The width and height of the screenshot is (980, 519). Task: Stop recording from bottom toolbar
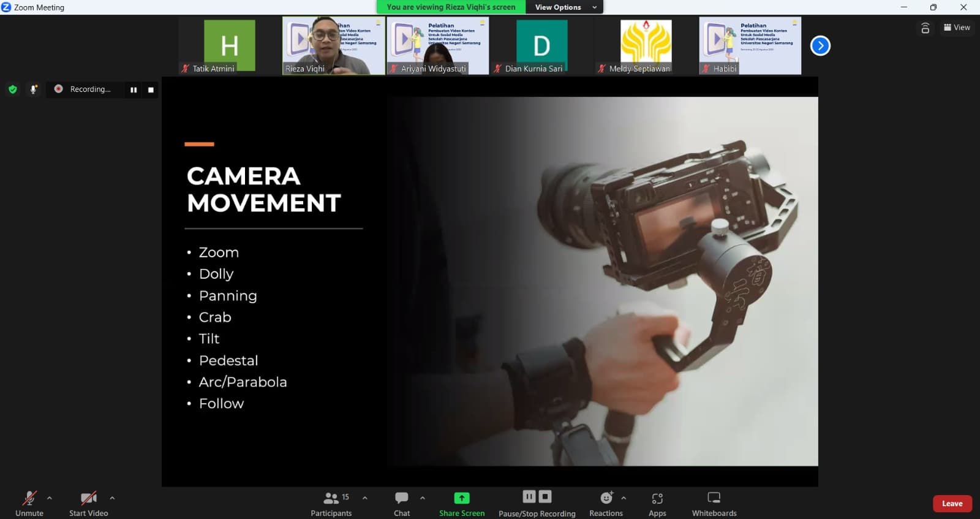pos(545,496)
